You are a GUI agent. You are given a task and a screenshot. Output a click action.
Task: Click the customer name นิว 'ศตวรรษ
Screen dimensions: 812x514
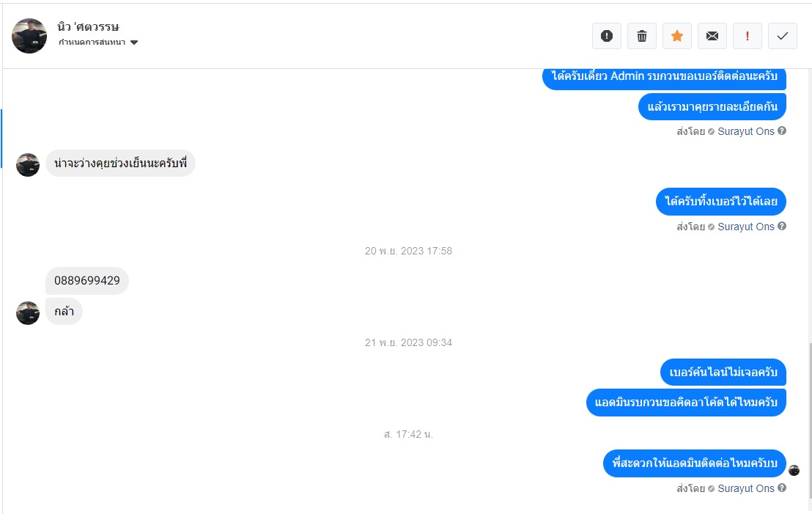point(88,26)
